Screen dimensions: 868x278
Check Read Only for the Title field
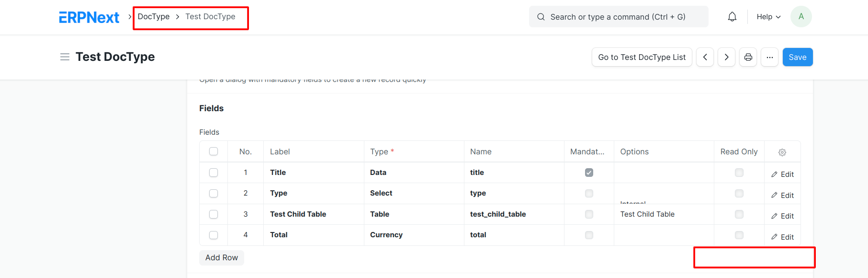click(739, 173)
